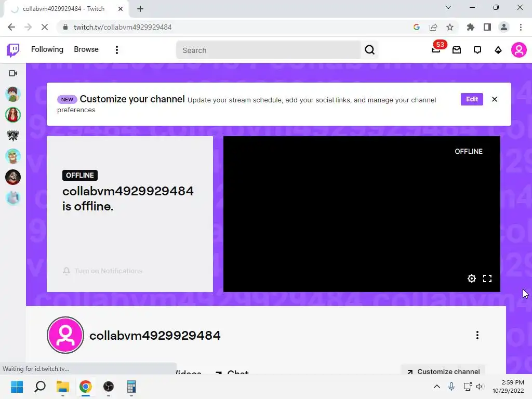Open first sidebar channel with brown hair avatar
Viewport: 532px width, 399px height.
13,94
